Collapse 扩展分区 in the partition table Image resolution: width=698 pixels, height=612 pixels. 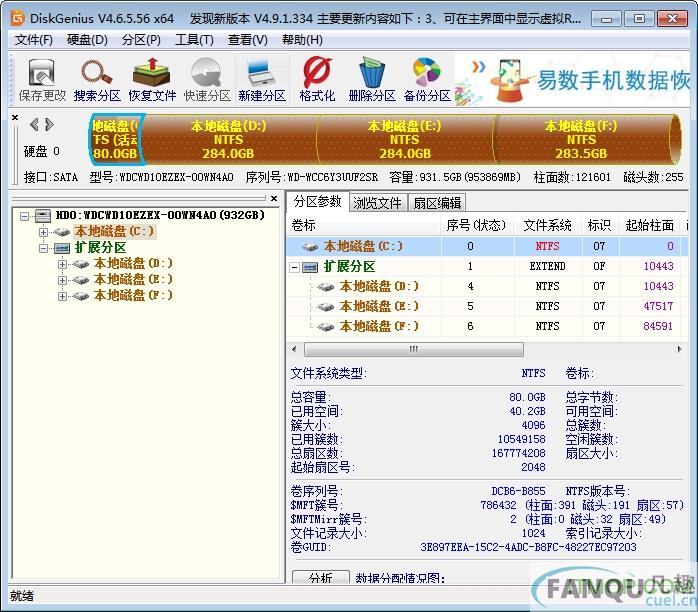tap(294, 267)
